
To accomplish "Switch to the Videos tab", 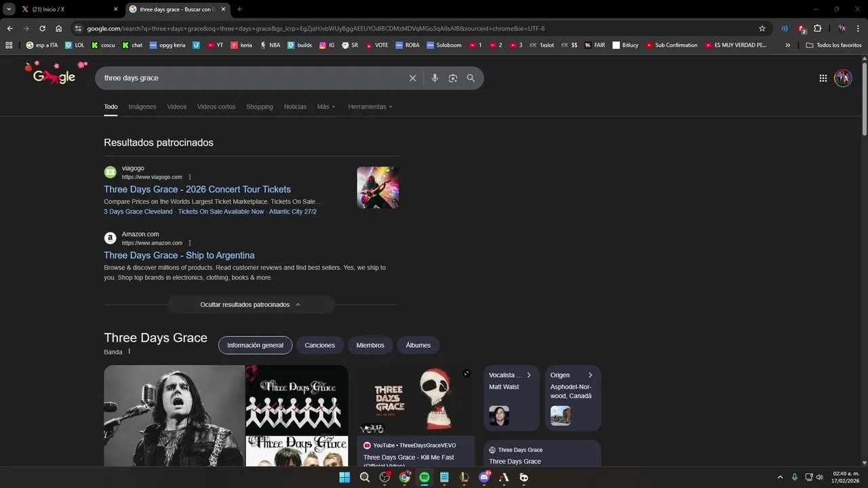I will click(x=177, y=106).
